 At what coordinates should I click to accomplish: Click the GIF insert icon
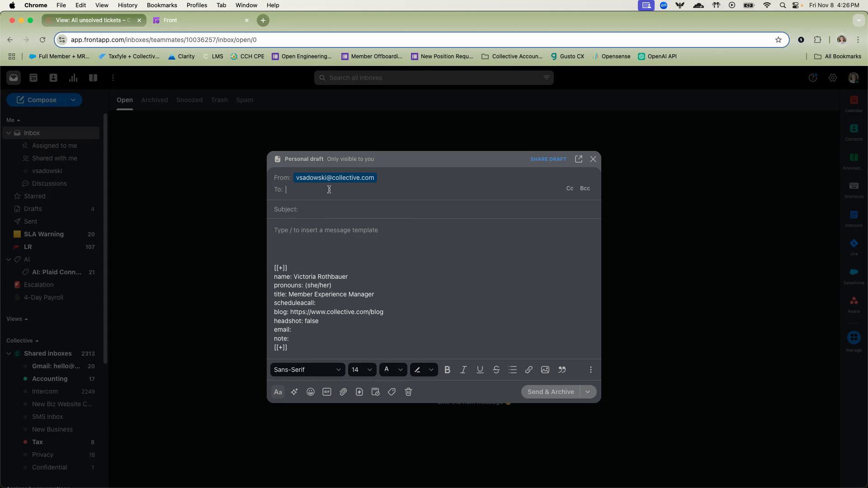pos(327,392)
